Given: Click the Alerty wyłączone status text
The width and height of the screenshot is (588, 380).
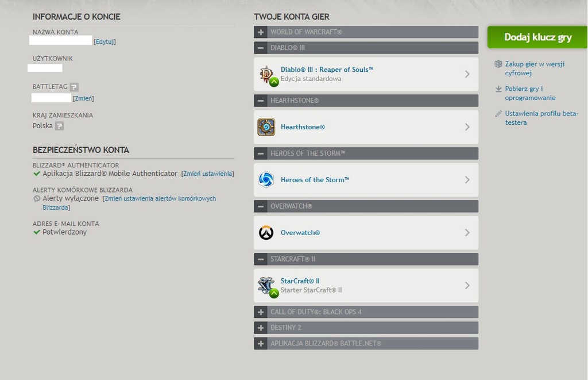Looking at the screenshot, I should click(x=71, y=198).
